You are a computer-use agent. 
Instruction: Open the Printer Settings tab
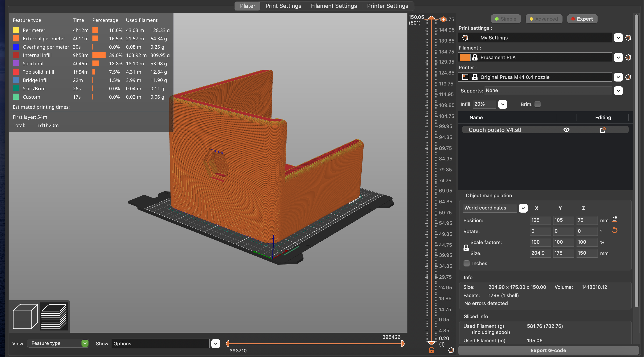click(387, 6)
